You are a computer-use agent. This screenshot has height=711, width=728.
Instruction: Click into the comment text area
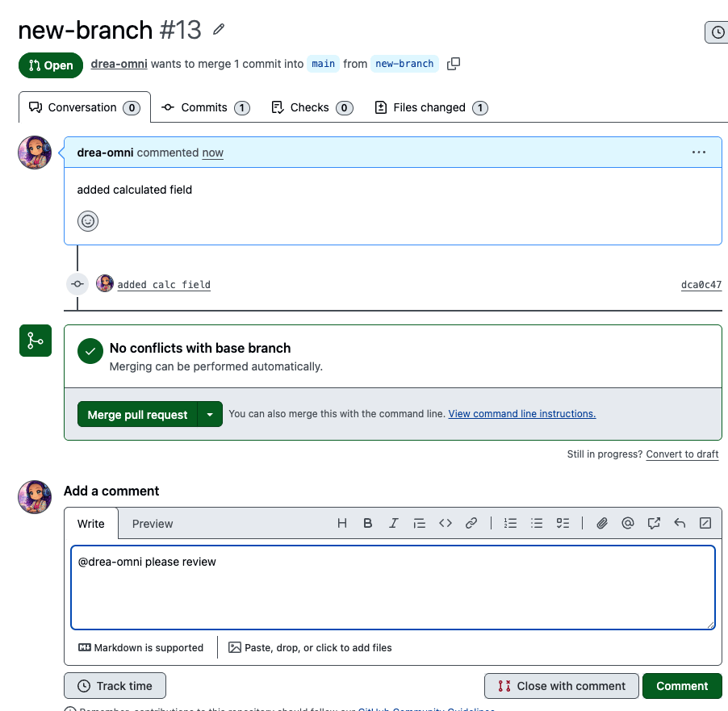click(393, 588)
